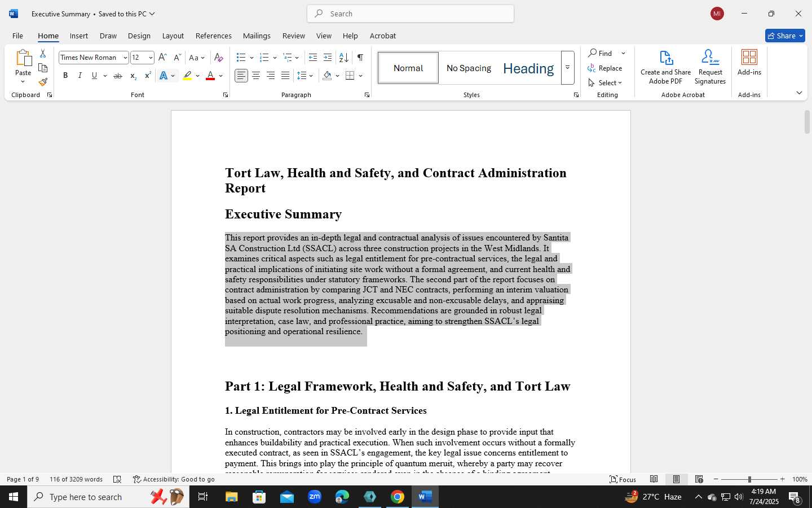The height and width of the screenshot is (508, 812).
Task: Open the File menu
Action: click(x=17, y=36)
